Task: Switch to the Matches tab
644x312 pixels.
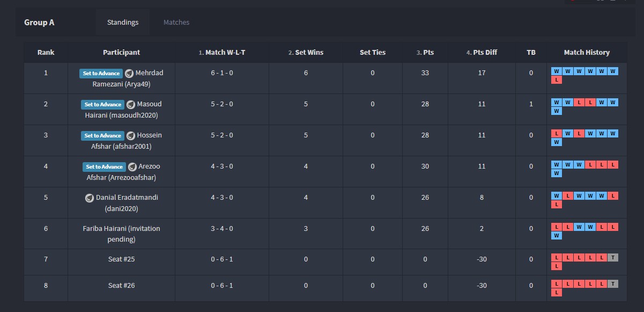Action: tap(176, 23)
